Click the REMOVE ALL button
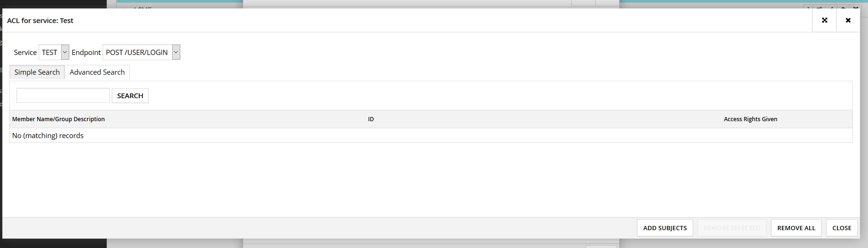 [x=796, y=228]
